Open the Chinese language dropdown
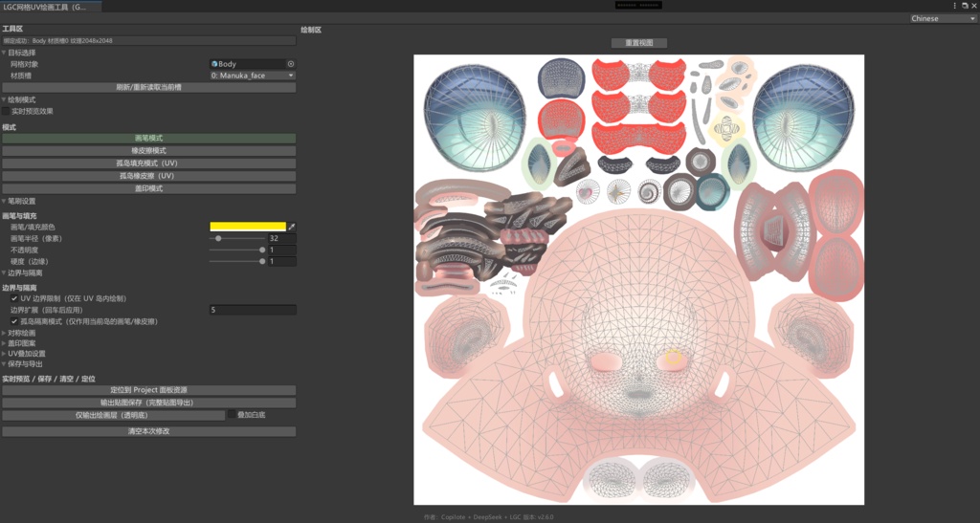 pos(943,19)
